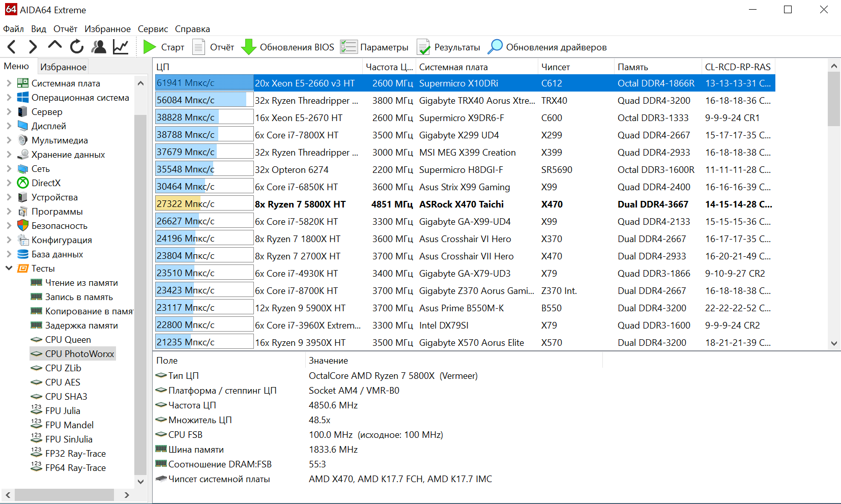Select the FPU Julia benchmark
This screenshot has width=841, height=504.
tap(63, 410)
